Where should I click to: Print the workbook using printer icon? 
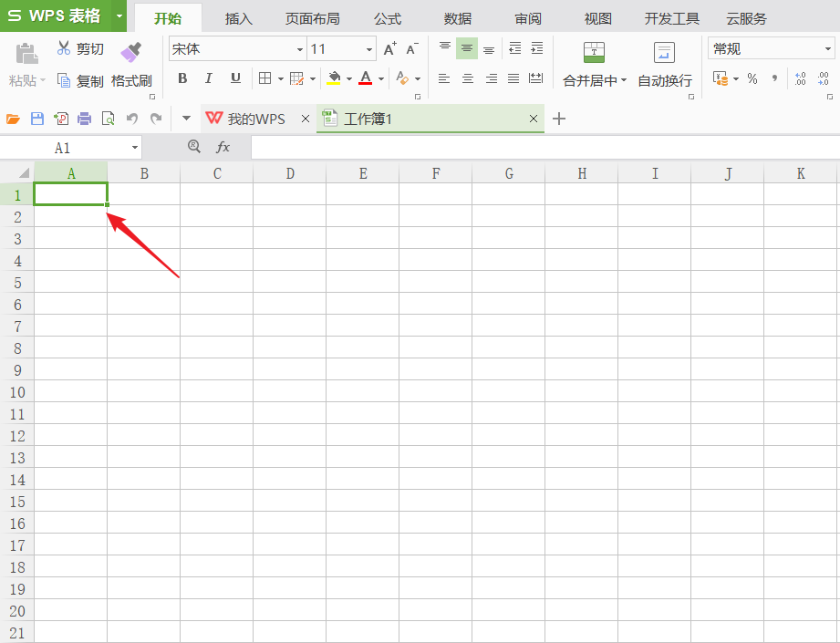84,119
